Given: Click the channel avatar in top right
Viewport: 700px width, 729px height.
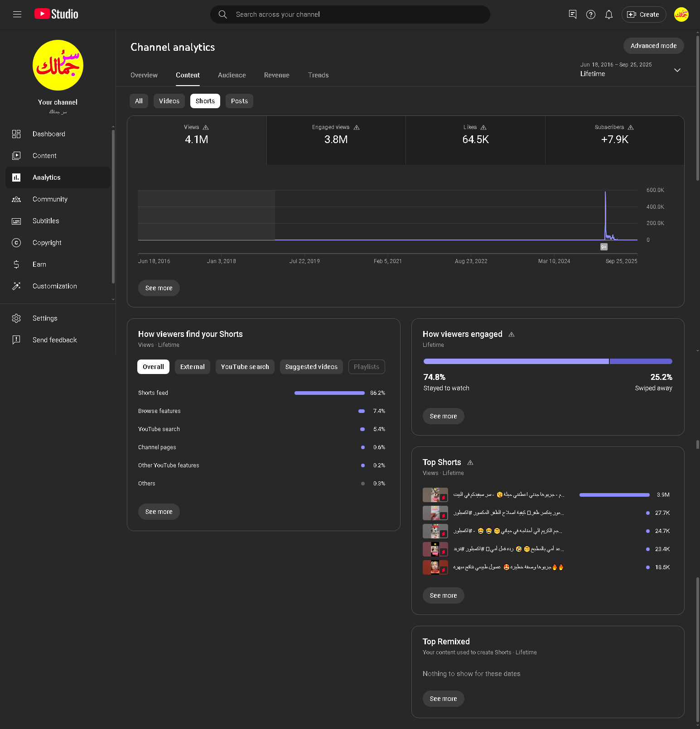Looking at the screenshot, I should click(681, 14).
